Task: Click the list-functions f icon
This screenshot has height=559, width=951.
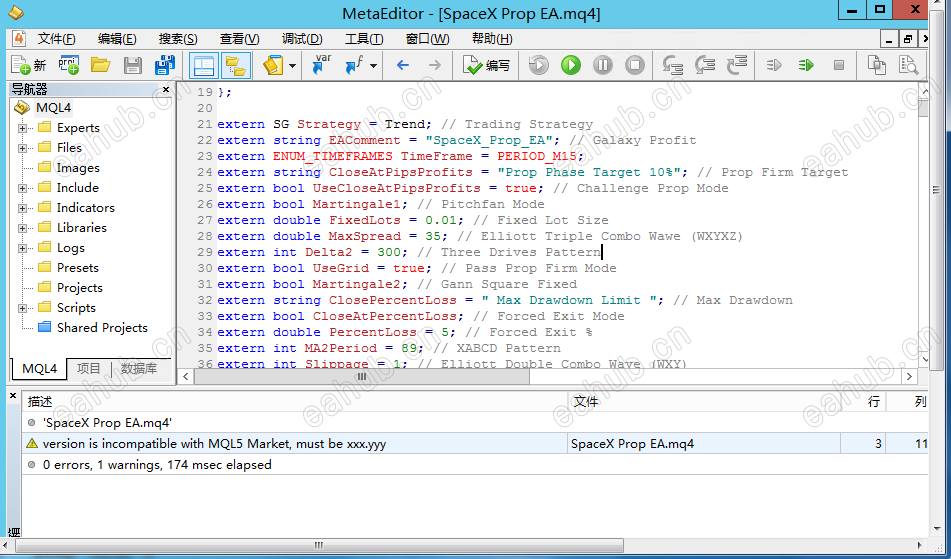Action: 354,64
